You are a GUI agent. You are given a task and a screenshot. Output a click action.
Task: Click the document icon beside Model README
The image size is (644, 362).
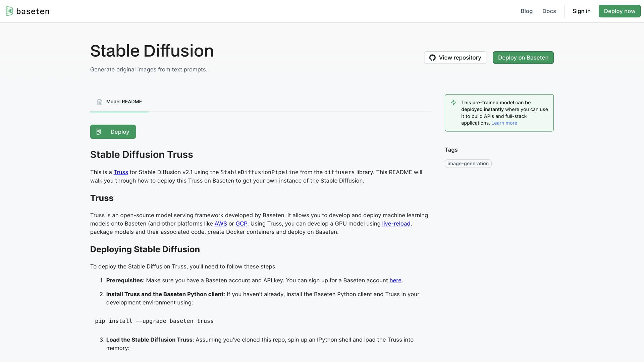100,102
